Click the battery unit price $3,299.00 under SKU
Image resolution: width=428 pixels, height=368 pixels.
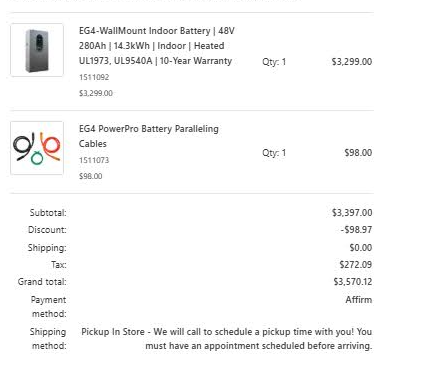pos(96,93)
